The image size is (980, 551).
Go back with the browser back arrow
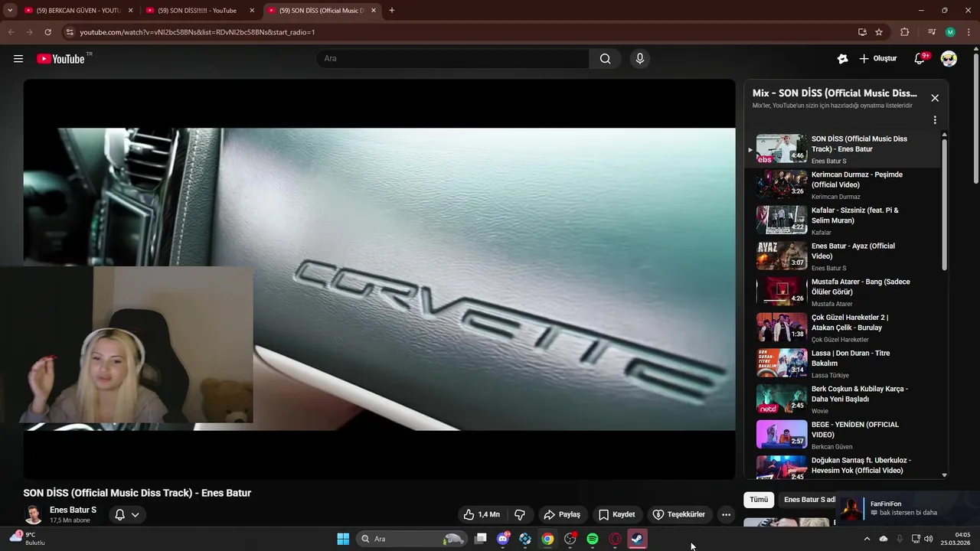click(11, 32)
